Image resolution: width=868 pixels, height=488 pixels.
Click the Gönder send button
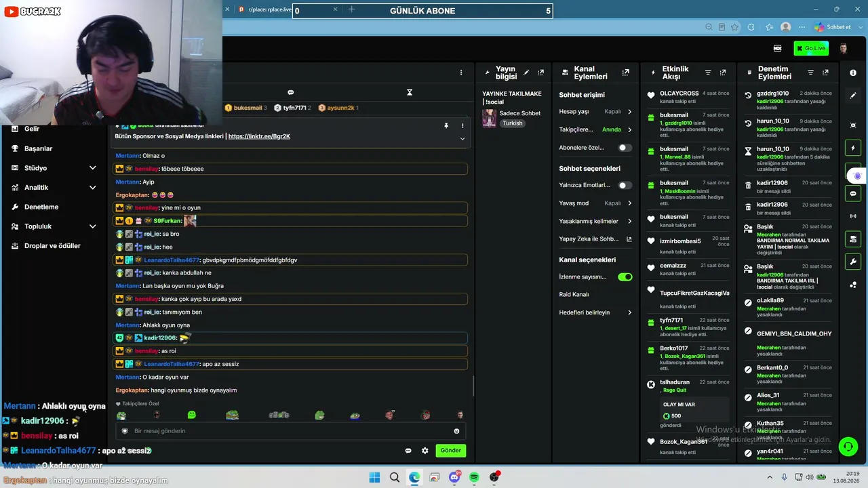click(x=451, y=450)
